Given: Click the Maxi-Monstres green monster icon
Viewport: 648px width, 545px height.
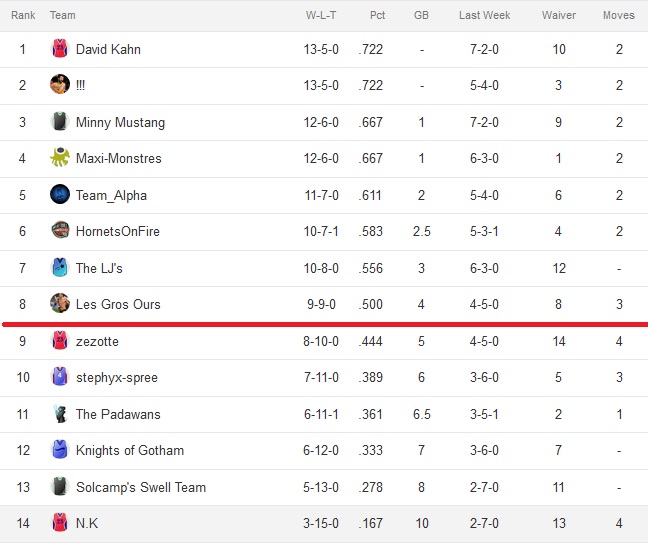Looking at the screenshot, I should coord(60,157).
